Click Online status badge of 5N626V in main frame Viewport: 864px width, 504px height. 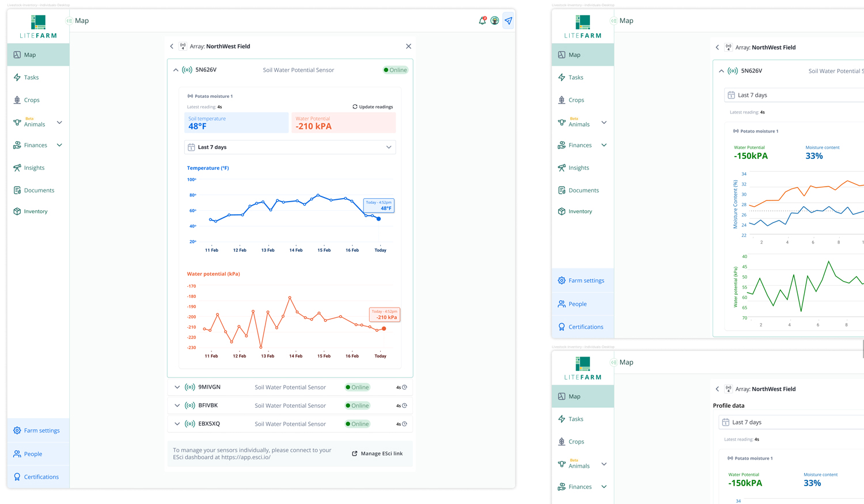(x=395, y=70)
